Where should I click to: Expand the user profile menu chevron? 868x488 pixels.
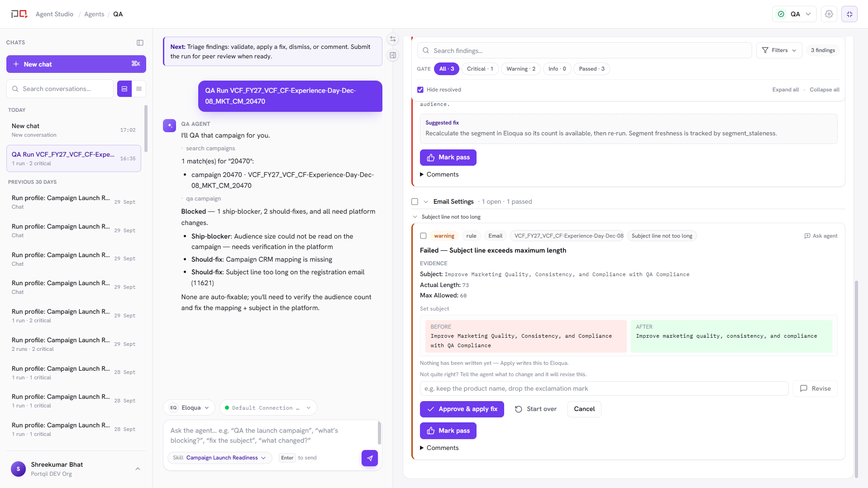coord(138,469)
